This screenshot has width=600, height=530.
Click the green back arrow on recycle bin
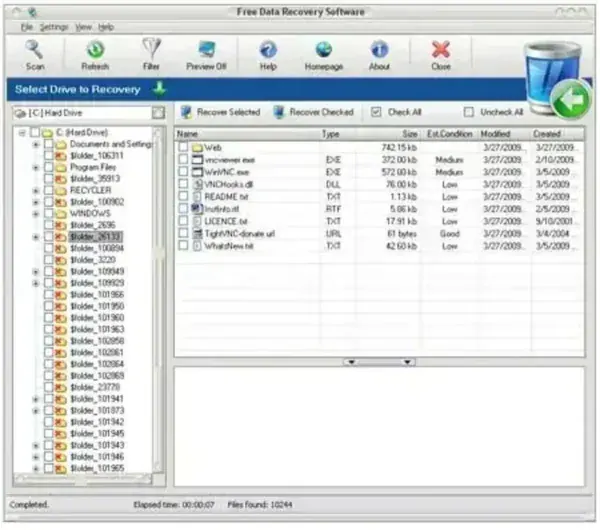tap(572, 100)
